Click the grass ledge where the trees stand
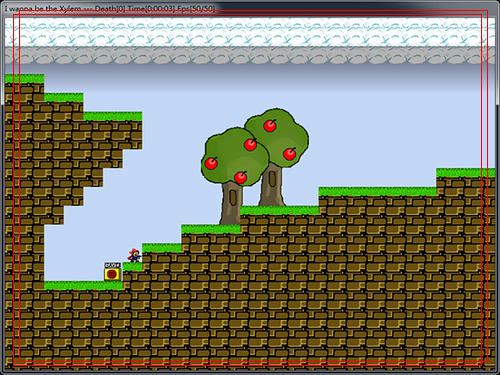The width and height of the screenshot is (500, 375). click(279, 210)
